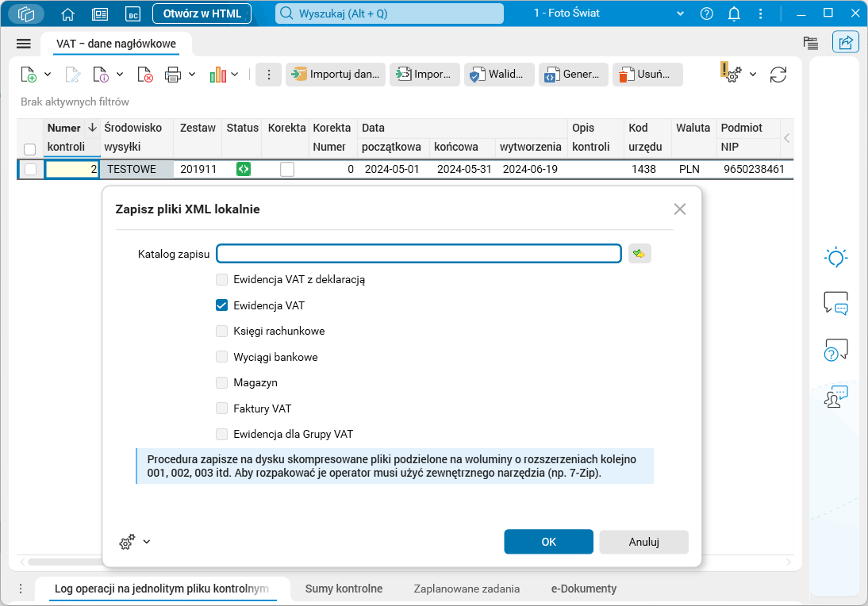Click the new record icon

coord(29,74)
